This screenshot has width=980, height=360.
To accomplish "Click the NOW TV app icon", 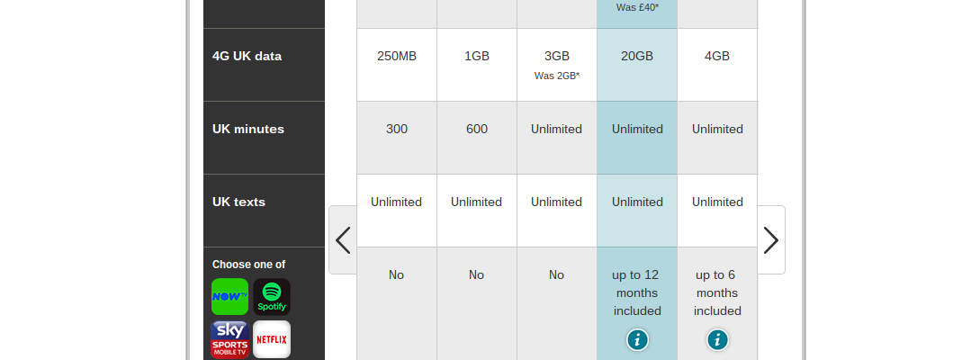I will [x=230, y=296].
